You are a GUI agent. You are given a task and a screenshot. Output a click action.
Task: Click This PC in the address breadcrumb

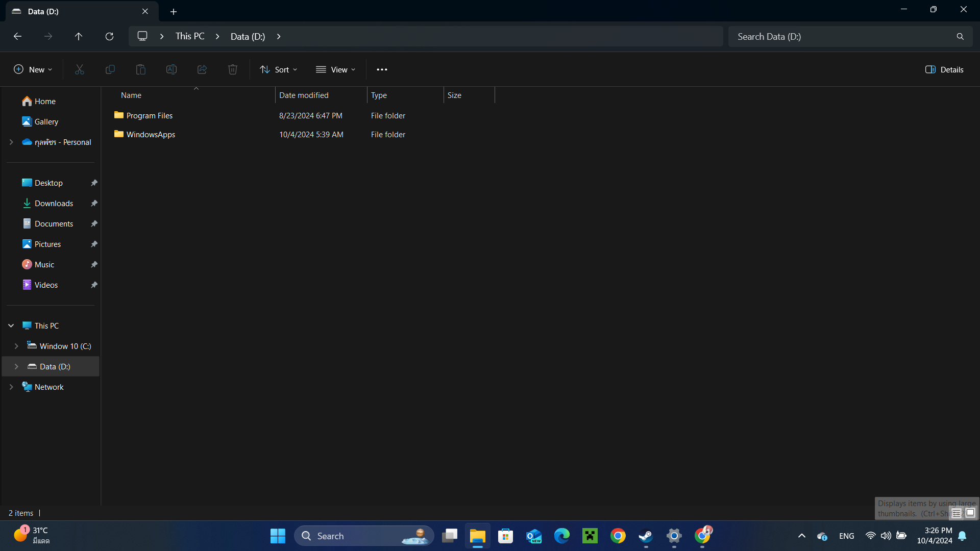[x=190, y=36]
